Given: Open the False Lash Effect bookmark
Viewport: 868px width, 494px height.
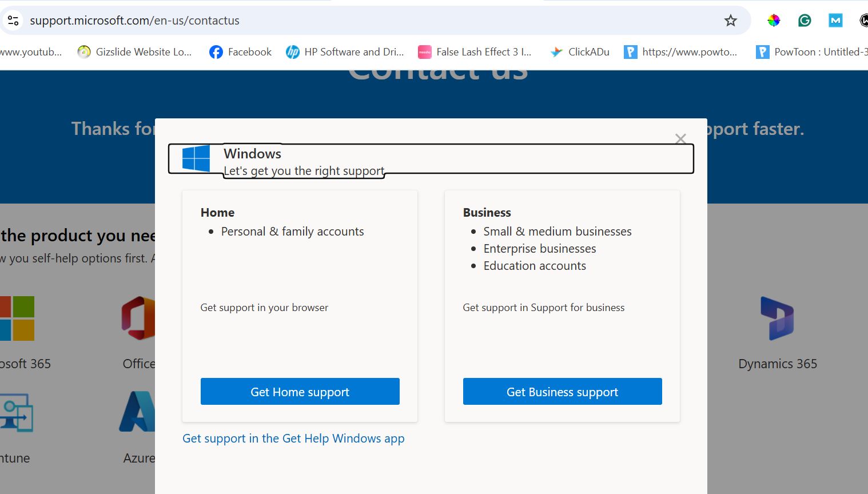Looking at the screenshot, I should coord(475,52).
